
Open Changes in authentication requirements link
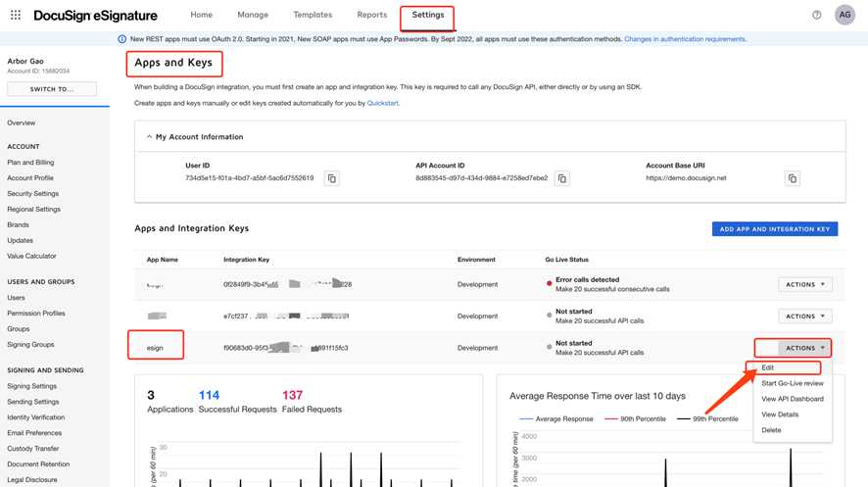coord(685,39)
